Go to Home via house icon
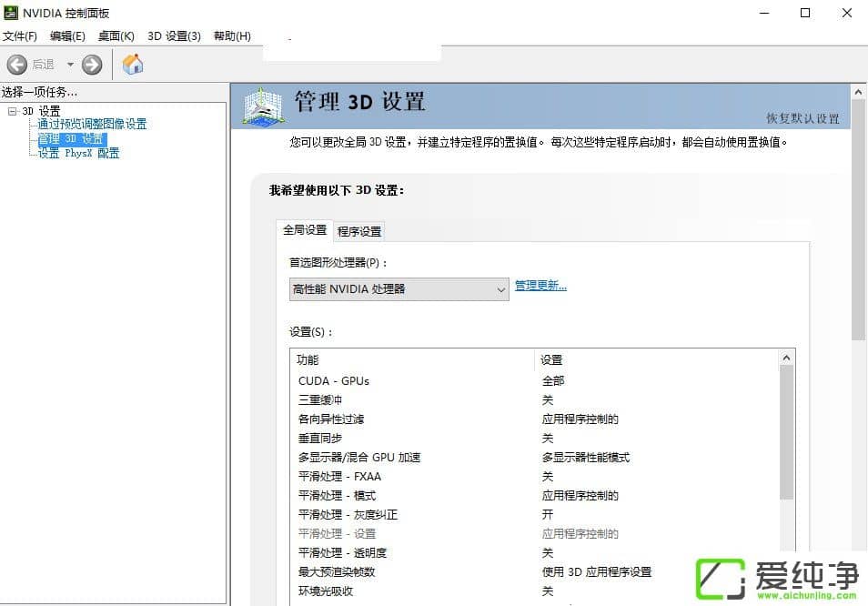The width and height of the screenshot is (868, 606). 133,65
